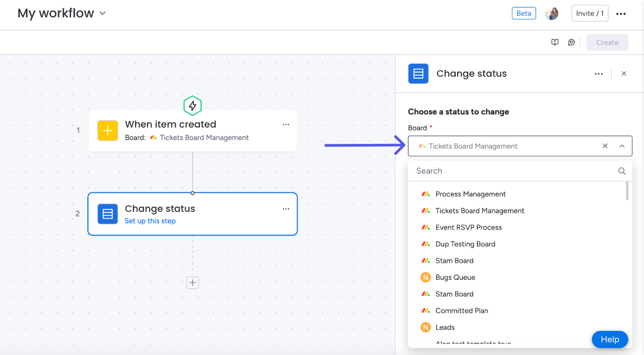
Task: Click the Dup Testing Board logo icon
Action: point(425,244)
